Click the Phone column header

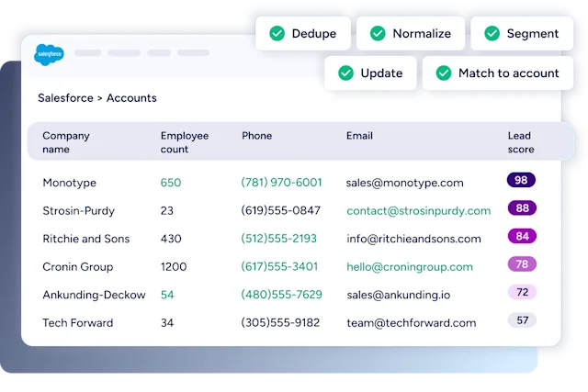point(257,136)
